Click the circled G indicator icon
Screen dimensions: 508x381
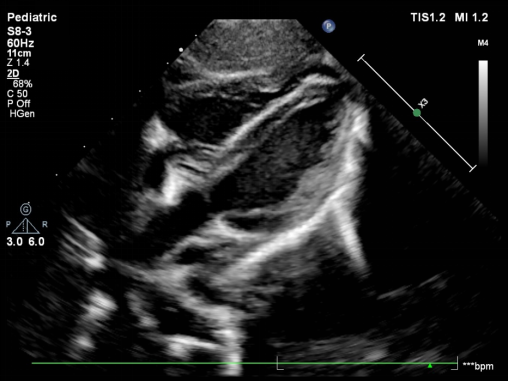coord(26,209)
